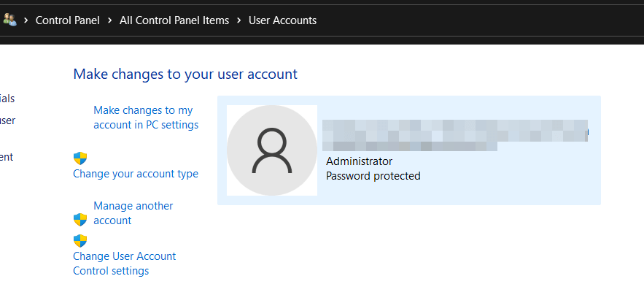The image size is (644, 303).
Task: Go to Control Panel in breadcrumb
Action: [68, 20]
